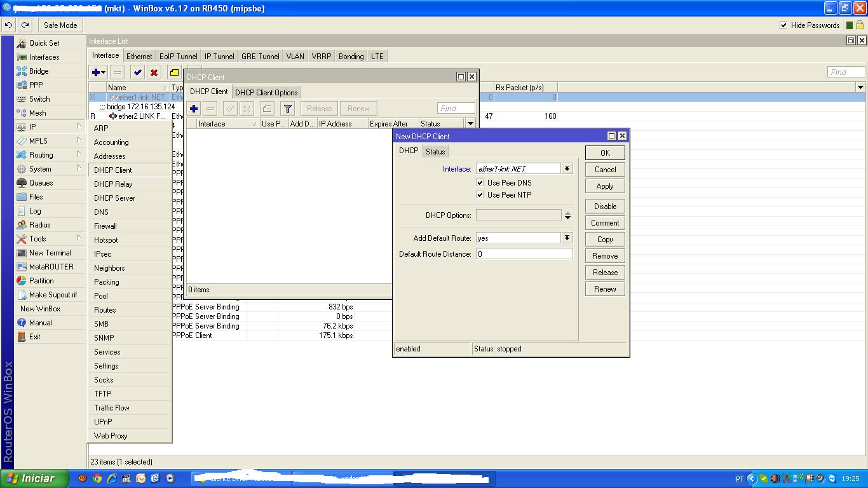The image size is (868, 488).
Task: Open the Files section icon
Action: point(22,197)
